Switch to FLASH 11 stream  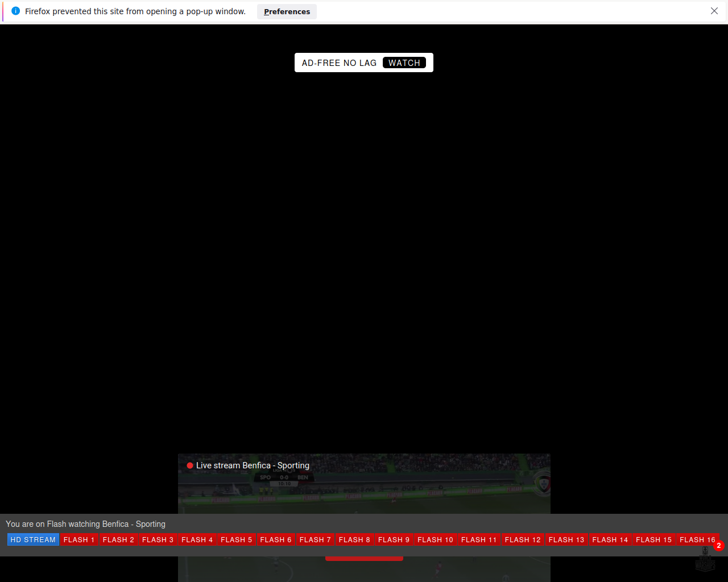[x=479, y=539]
